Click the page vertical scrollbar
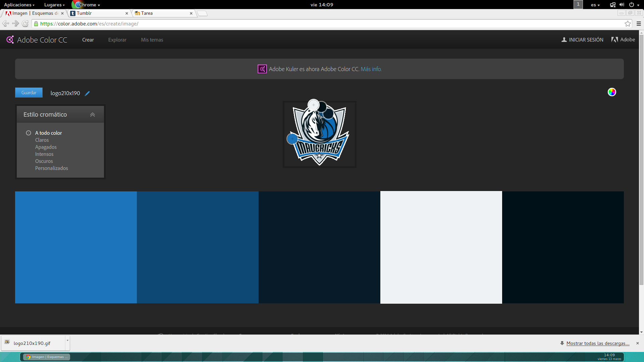This screenshot has width=644, height=362. pos(641,159)
